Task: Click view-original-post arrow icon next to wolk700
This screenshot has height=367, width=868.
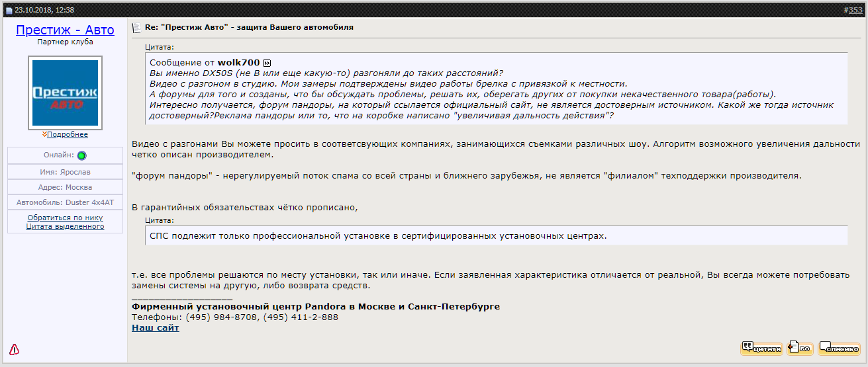Action: point(267,63)
